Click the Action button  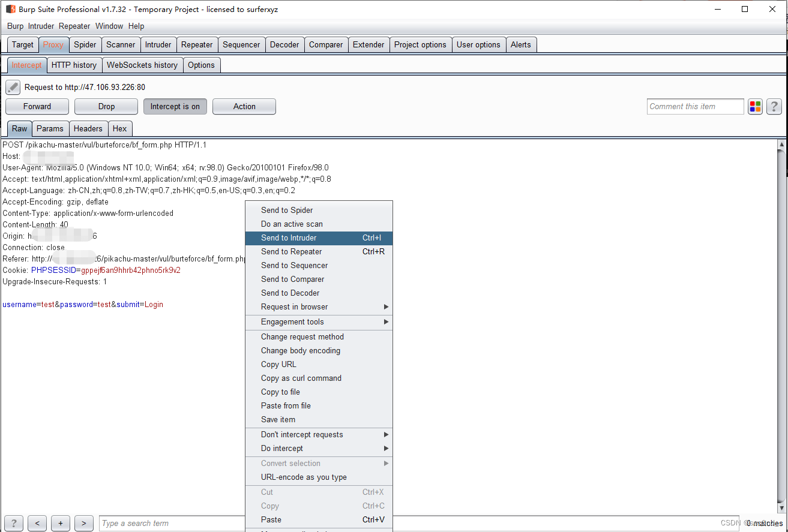[x=244, y=106]
